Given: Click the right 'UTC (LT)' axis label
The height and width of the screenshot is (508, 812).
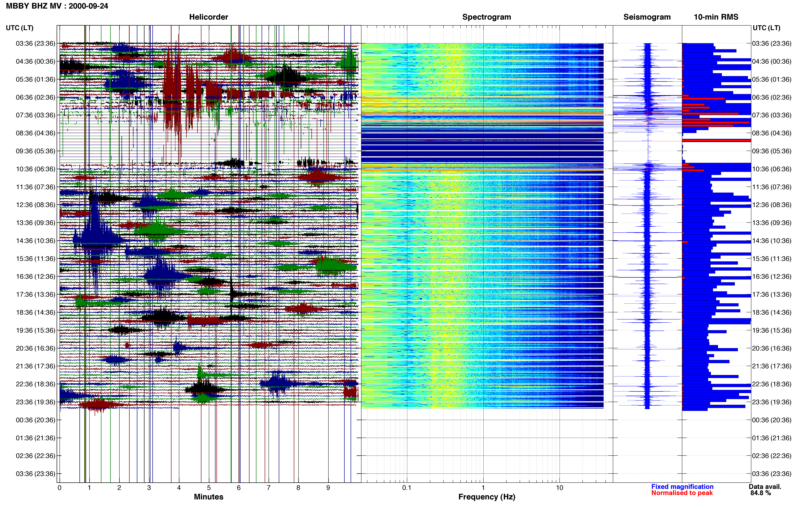Looking at the screenshot, I should (x=767, y=28).
